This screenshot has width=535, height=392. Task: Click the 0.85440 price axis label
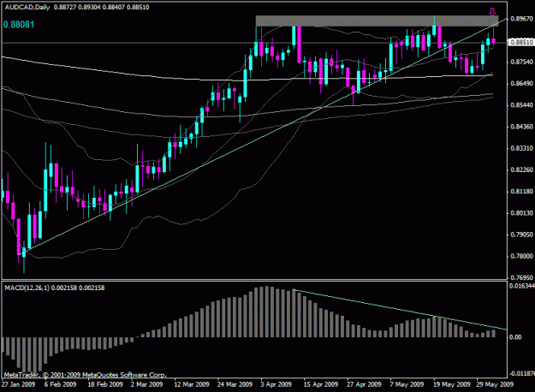coord(521,105)
